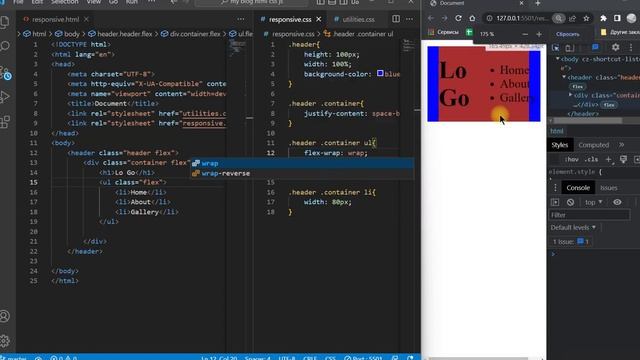Switch to the responsive.html editor tab

56,19
